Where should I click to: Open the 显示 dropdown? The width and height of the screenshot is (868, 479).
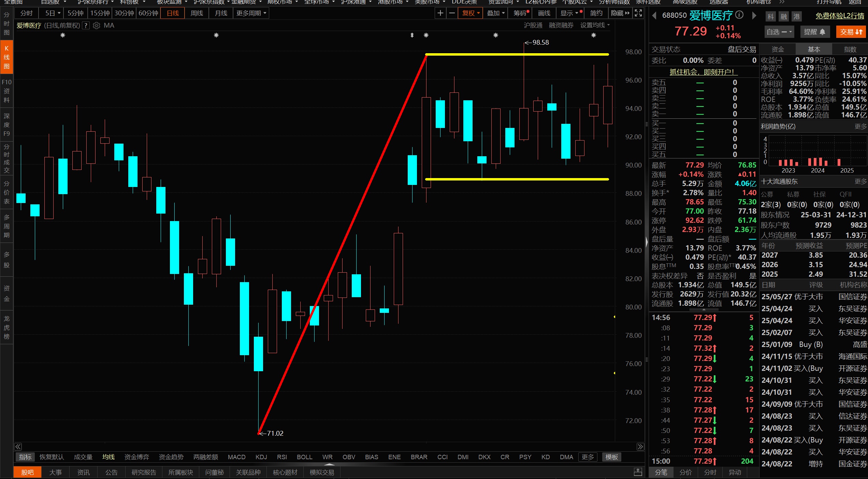(x=570, y=13)
